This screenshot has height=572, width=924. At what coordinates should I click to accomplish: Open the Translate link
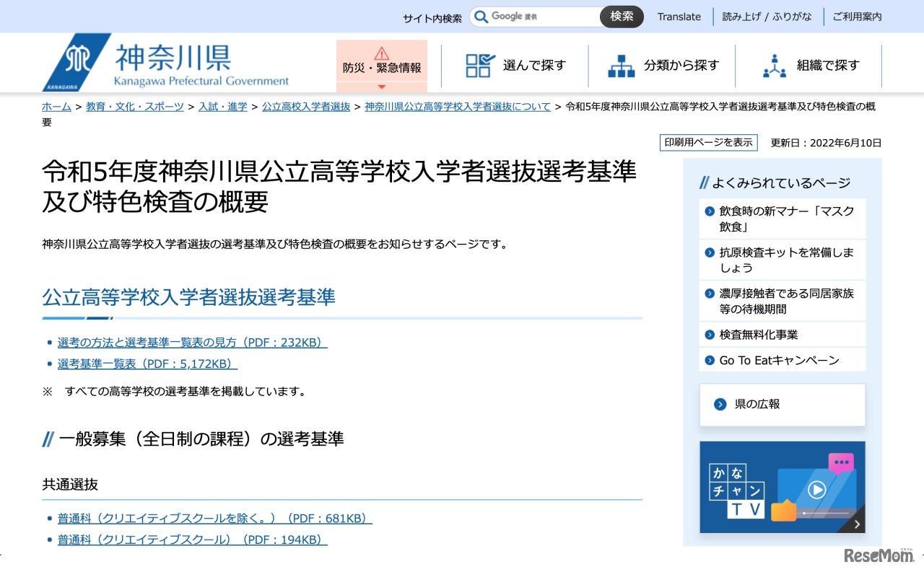click(x=679, y=17)
